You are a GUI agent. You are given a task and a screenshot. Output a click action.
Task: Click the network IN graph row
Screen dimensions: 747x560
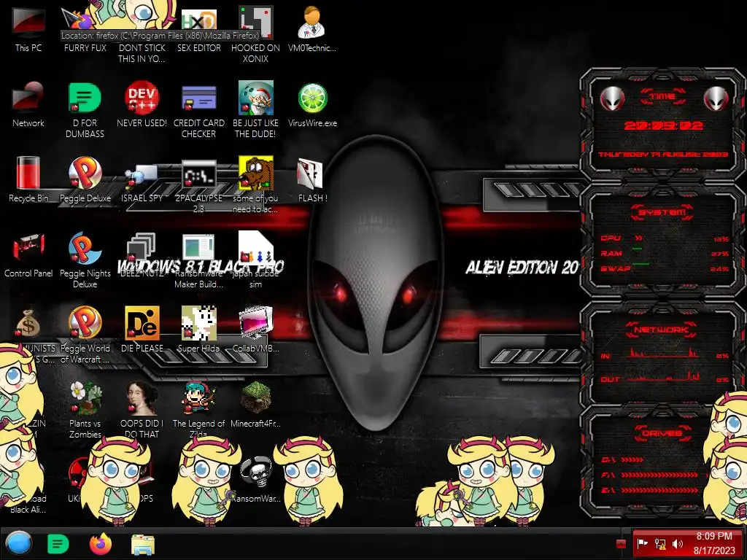664,354
